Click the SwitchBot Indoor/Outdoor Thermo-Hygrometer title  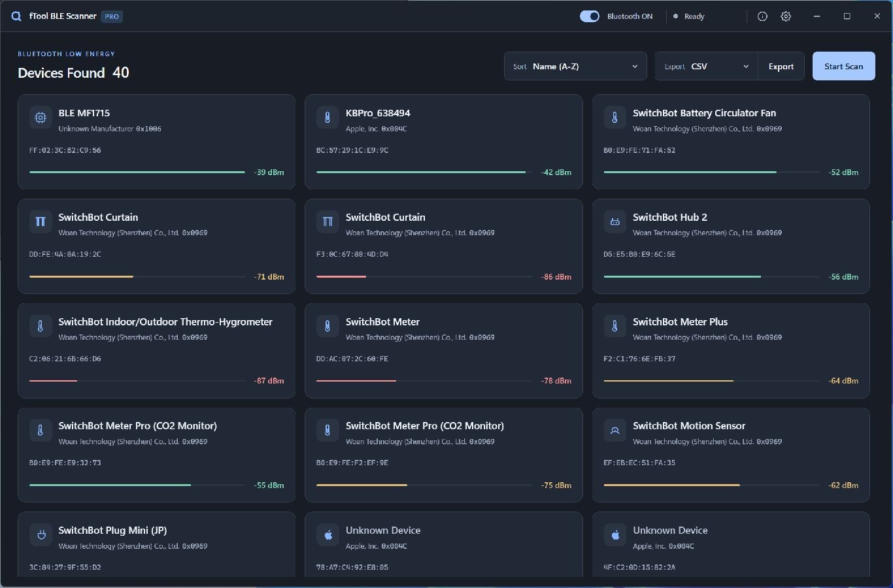(x=165, y=321)
